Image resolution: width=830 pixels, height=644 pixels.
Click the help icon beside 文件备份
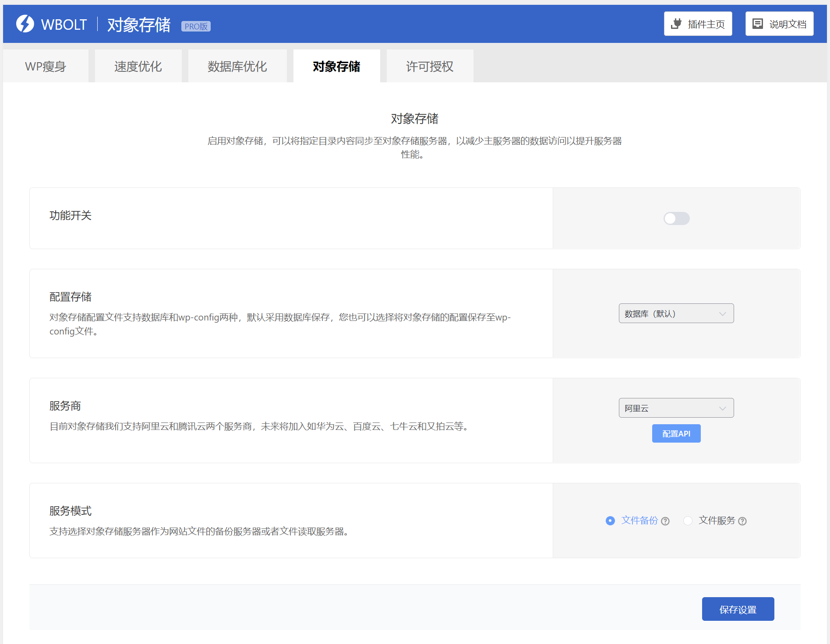(665, 521)
